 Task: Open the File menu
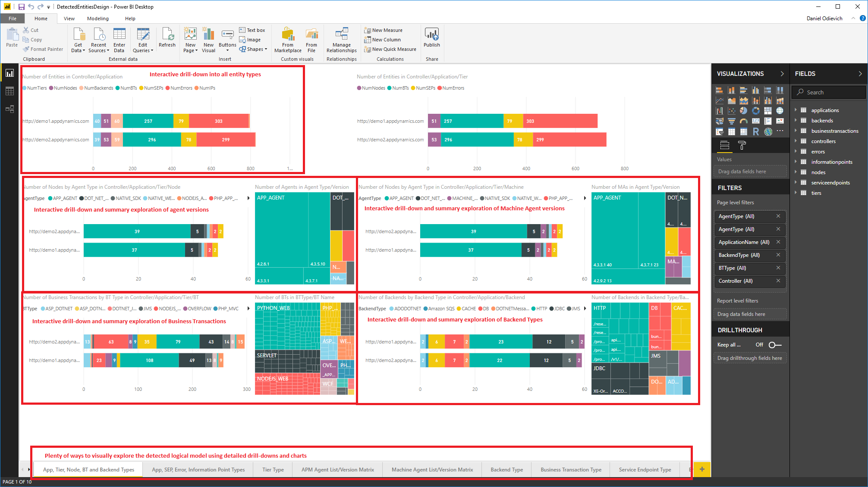click(13, 19)
